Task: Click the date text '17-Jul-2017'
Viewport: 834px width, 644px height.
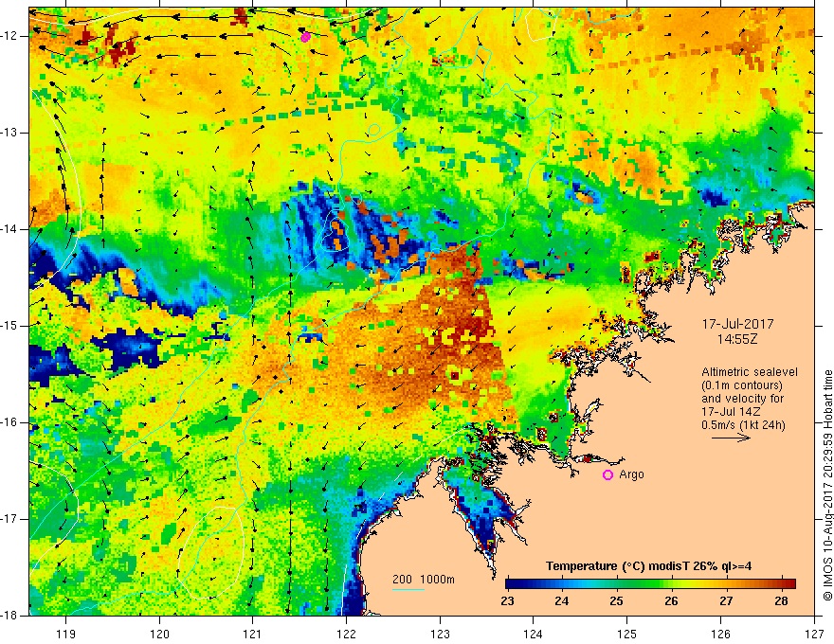Action: 737,324
